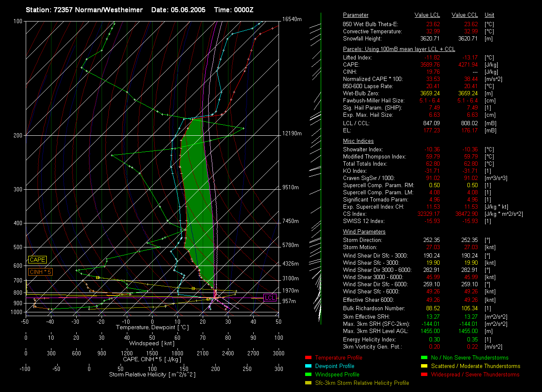The width and height of the screenshot is (542, 392).
Task: Click the Parameter column header
Action: coord(356,15)
